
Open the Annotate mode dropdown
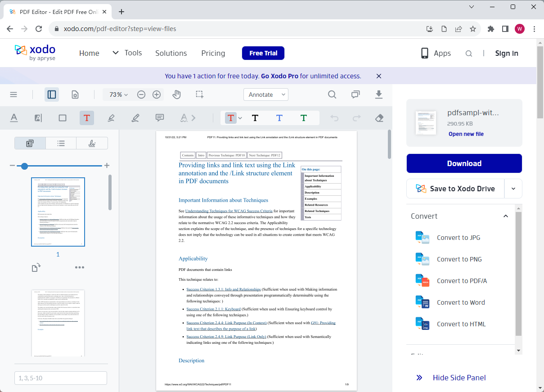[266, 95]
